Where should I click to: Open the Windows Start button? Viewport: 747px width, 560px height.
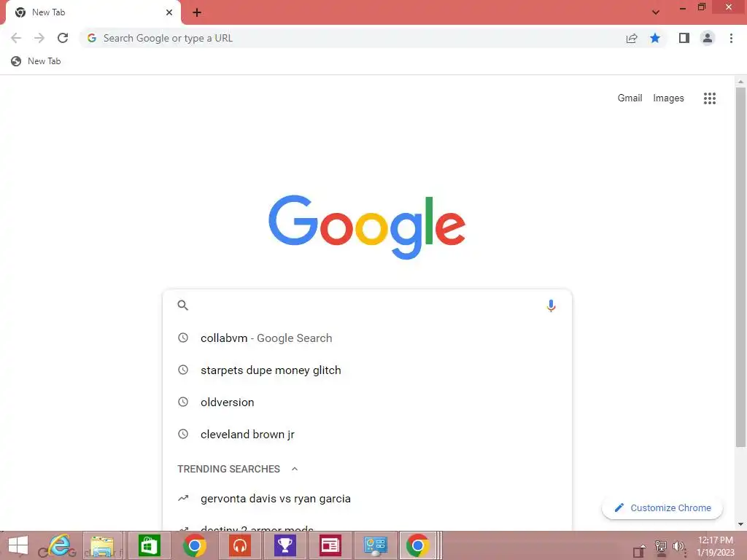pos(18,545)
